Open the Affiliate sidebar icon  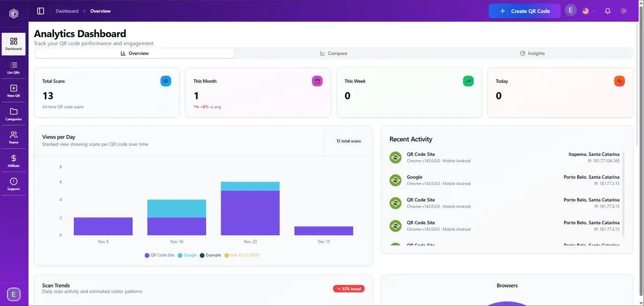pos(14,160)
